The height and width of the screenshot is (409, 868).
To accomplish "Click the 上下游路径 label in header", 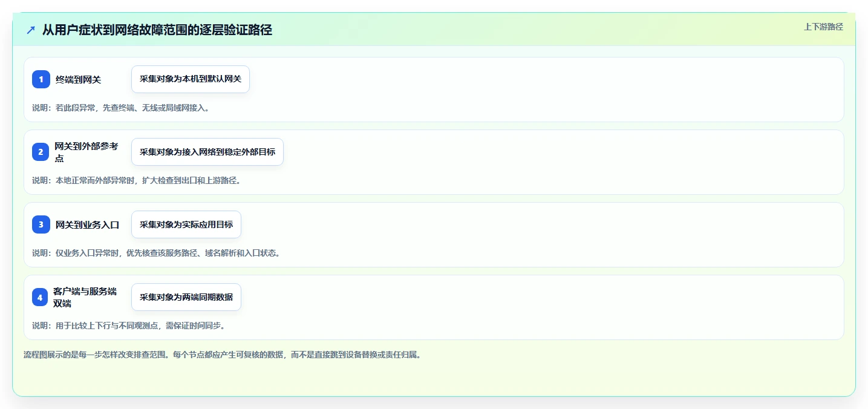I will tap(823, 27).
